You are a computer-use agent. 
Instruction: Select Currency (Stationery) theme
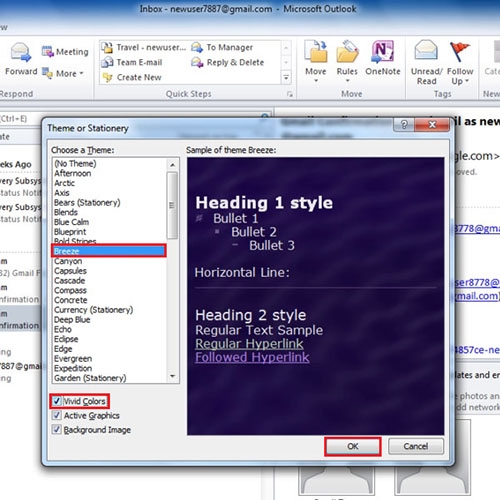pos(93,310)
